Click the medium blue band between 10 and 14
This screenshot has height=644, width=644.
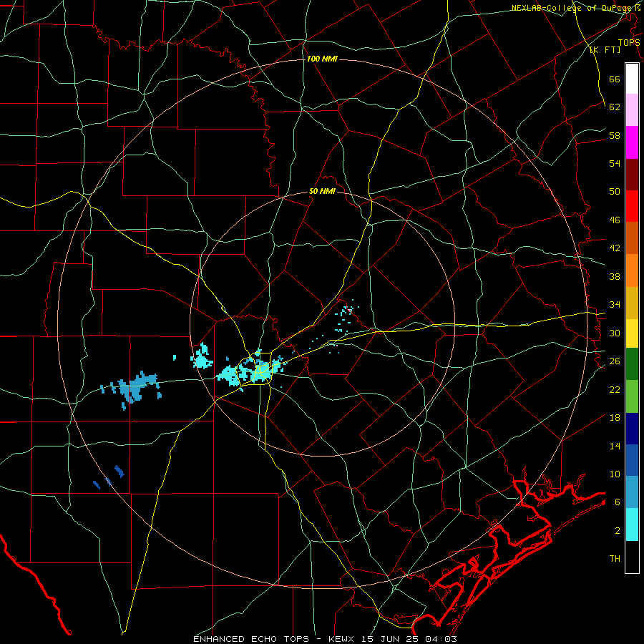point(632,460)
